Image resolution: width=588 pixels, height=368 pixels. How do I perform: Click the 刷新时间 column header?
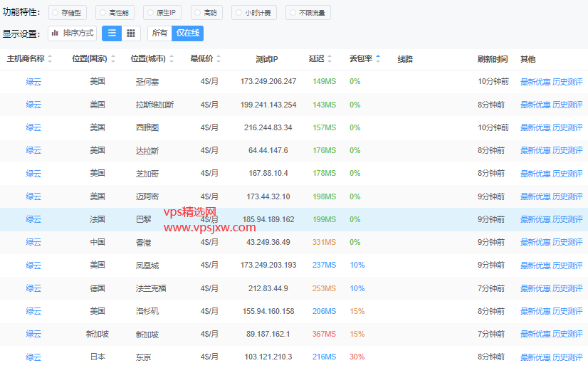pos(493,59)
